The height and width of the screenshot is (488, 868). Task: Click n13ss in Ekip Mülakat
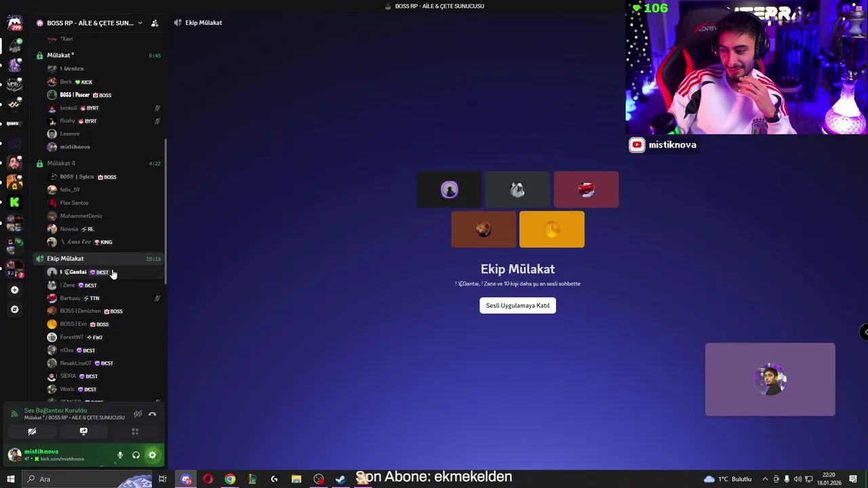pos(104,350)
